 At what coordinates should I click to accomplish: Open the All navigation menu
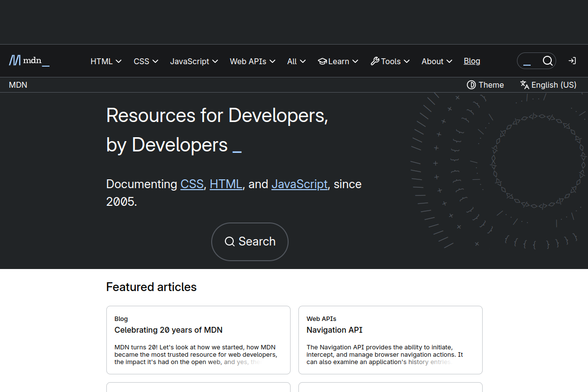296,61
